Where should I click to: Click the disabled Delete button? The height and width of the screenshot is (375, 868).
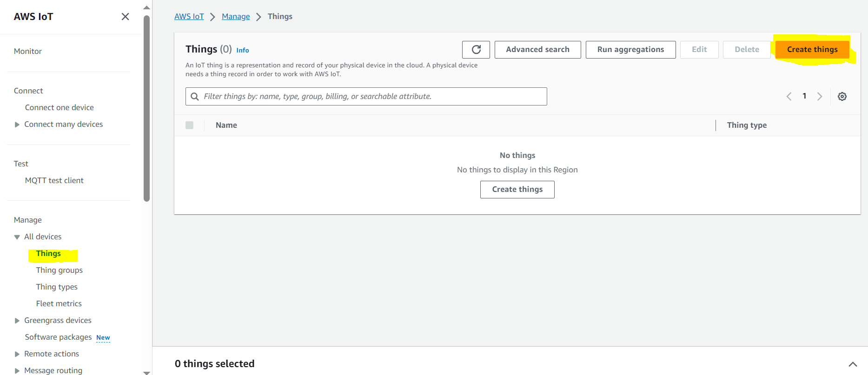747,50
